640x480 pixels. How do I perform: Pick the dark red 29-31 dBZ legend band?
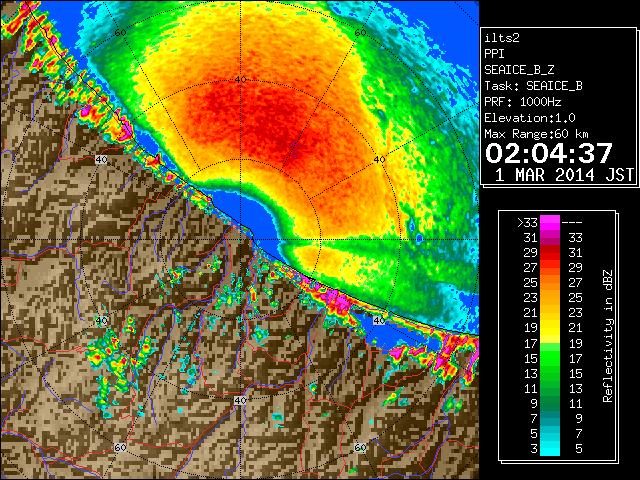[550, 252]
